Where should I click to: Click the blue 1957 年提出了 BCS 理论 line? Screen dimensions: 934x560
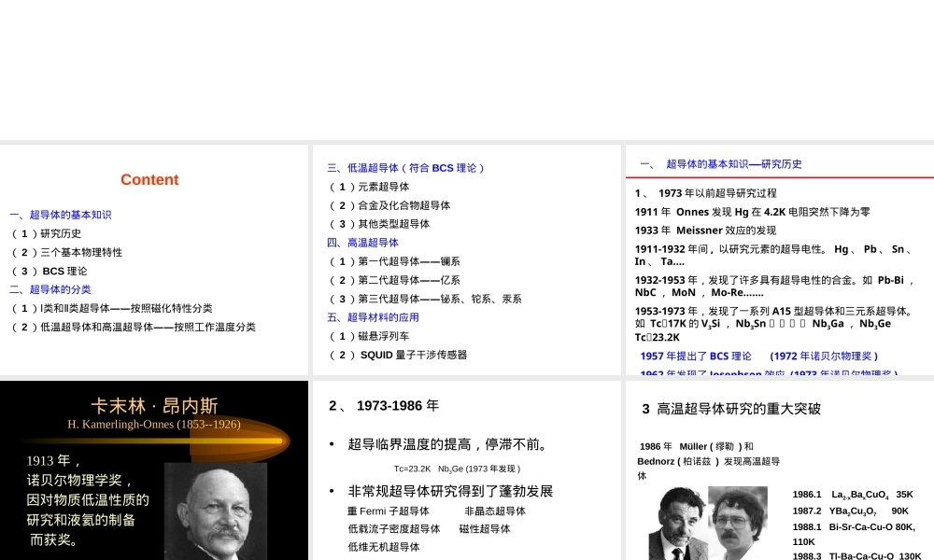coord(759,356)
